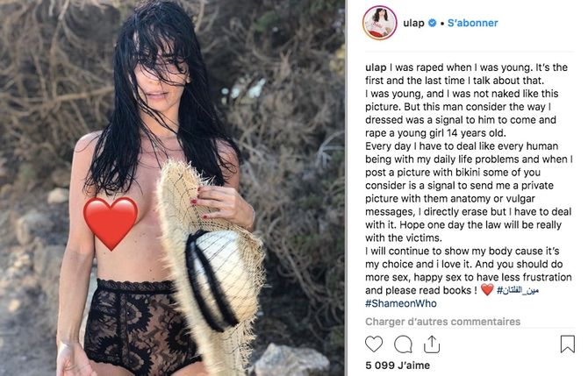Click the blue verified badge next to ulap
Screen dimensions: 588x376
click(432, 23)
